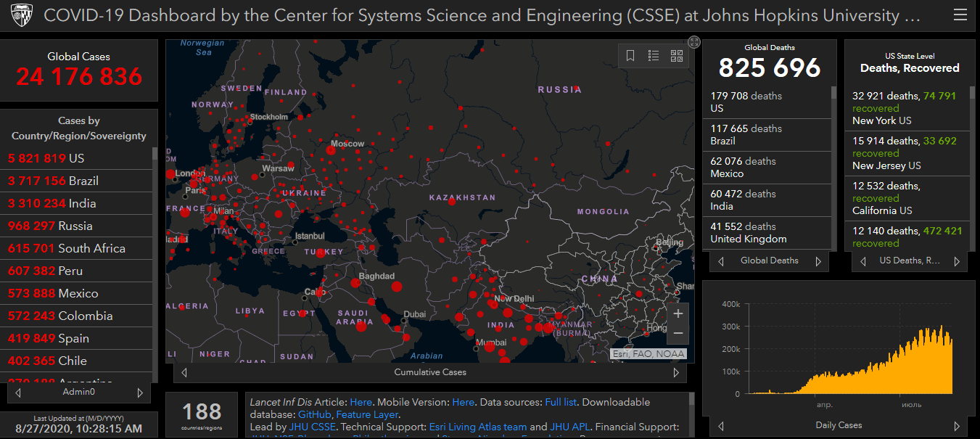The width and height of the screenshot is (980, 439).
Task: Open the map bookmarks icon
Action: (630, 56)
